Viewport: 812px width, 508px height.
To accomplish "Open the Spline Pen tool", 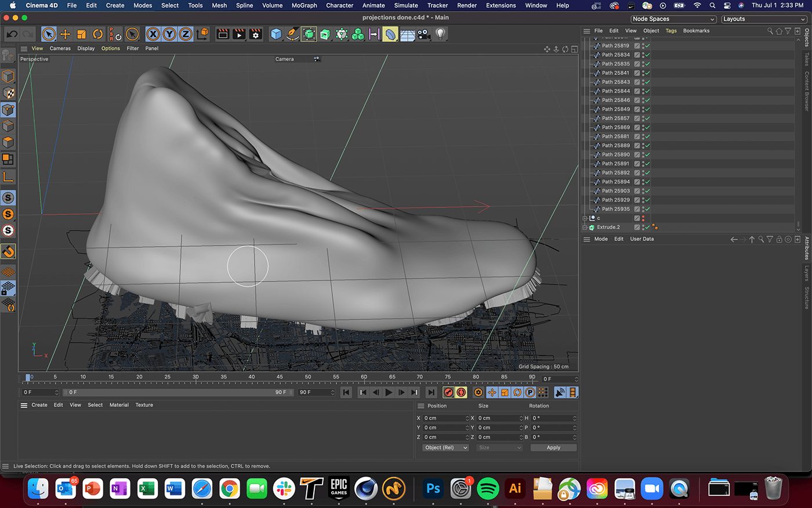I will tap(292, 34).
